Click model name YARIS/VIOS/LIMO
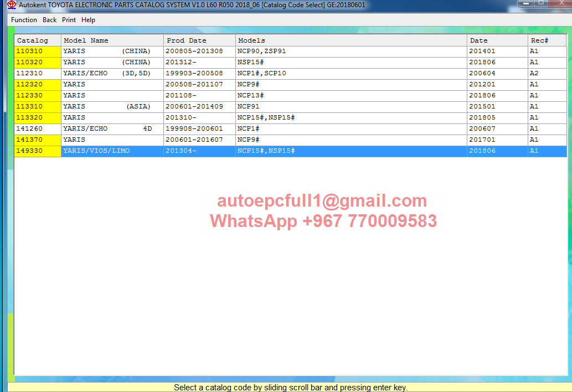Image resolution: width=572 pixels, height=392 pixels. pos(112,151)
